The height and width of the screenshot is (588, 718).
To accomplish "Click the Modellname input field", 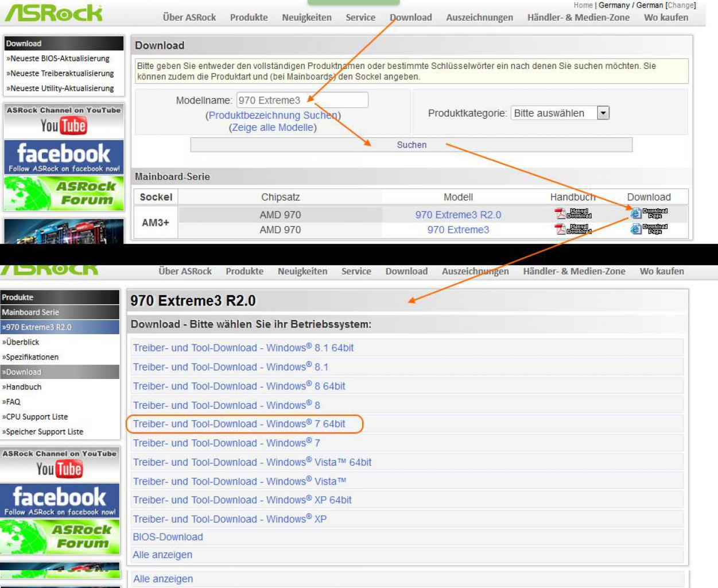I will 302,100.
